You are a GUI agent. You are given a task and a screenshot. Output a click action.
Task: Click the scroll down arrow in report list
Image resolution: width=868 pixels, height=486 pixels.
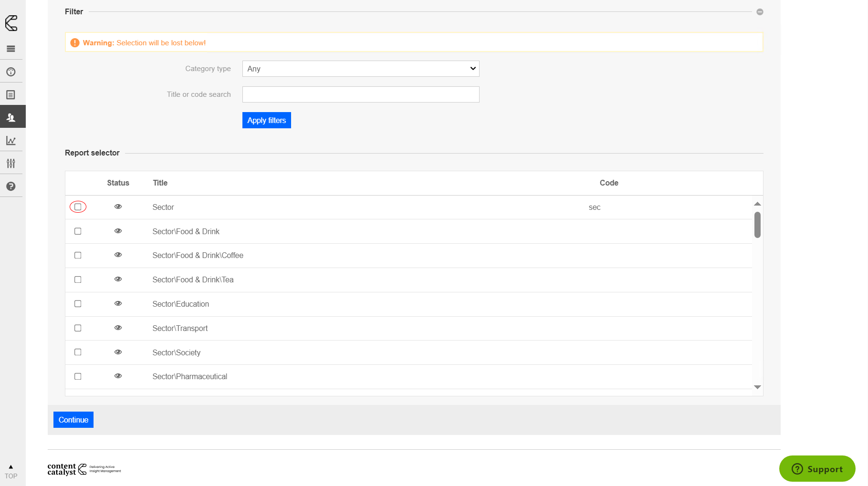757,387
